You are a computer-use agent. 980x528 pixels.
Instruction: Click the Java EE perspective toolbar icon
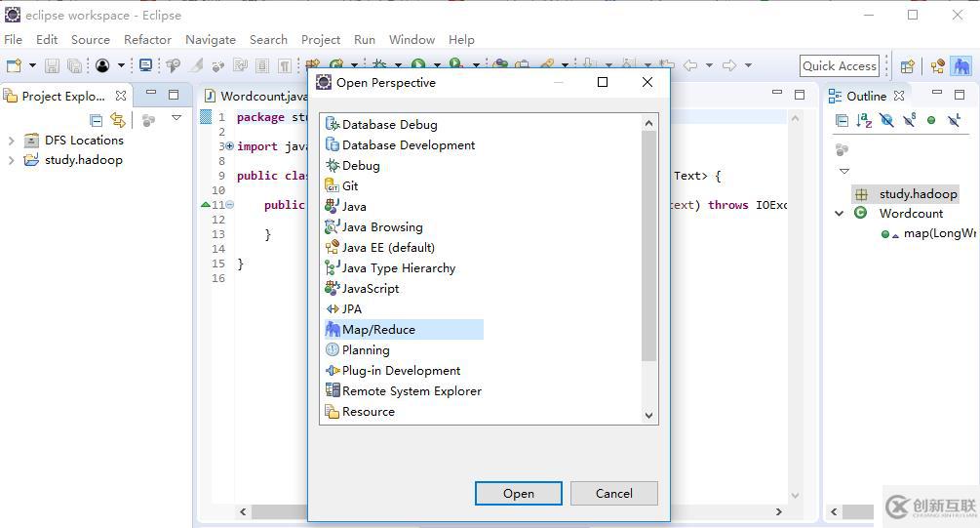coord(937,66)
